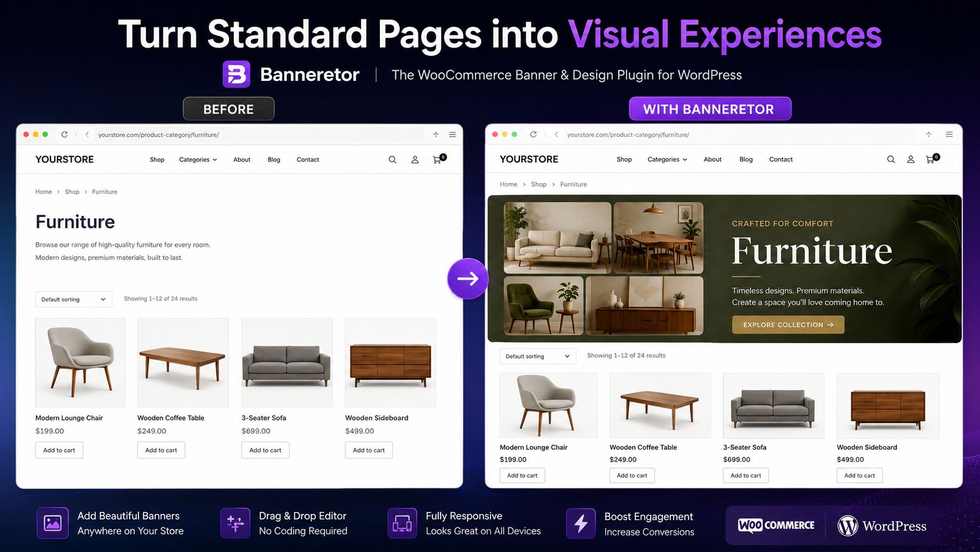Viewport: 980px width, 552px height.
Task: Click the Boost Engagement lightning icon
Action: point(581,523)
